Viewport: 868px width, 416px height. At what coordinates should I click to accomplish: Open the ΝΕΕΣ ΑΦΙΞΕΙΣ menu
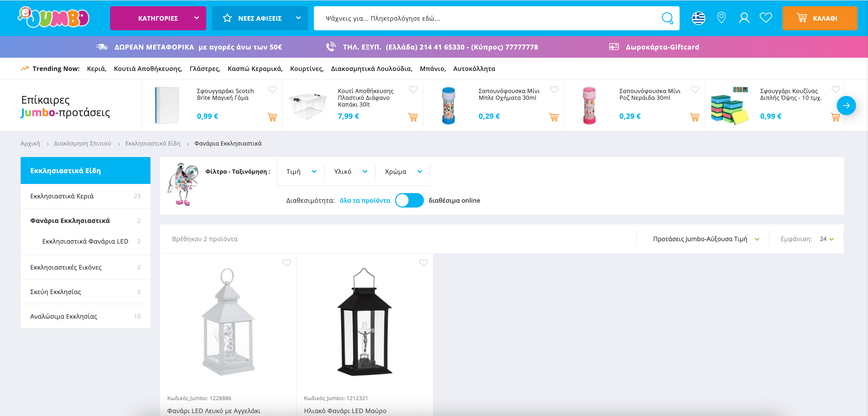(x=260, y=18)
